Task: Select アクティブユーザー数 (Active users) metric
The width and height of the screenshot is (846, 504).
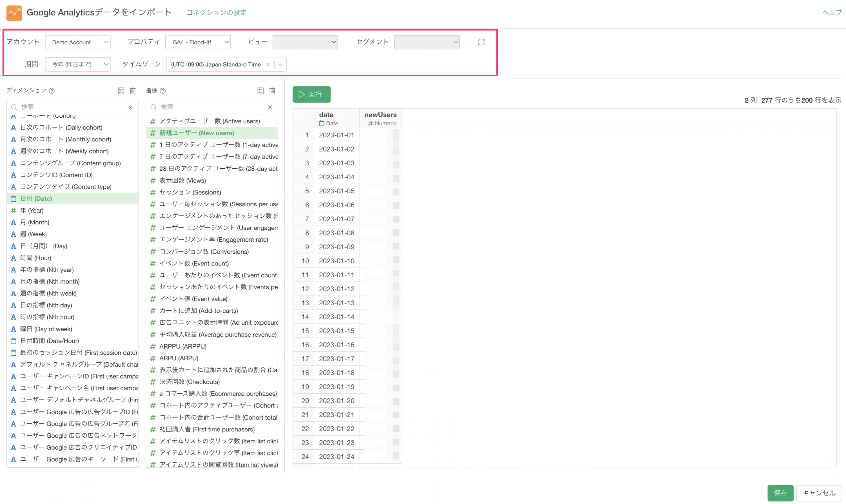Action: pyautogui.click(x=212, y=121)
